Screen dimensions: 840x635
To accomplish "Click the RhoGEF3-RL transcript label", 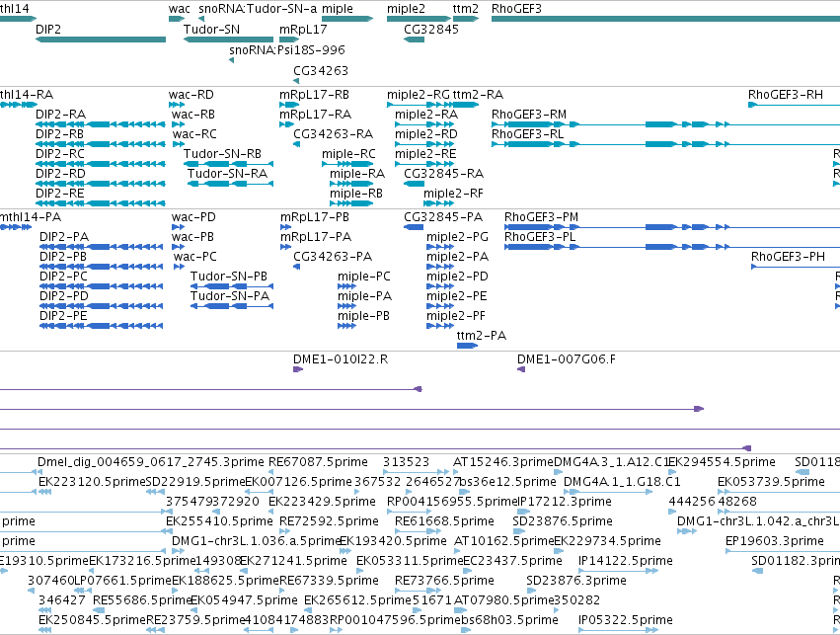I will [x=528, y=134].
